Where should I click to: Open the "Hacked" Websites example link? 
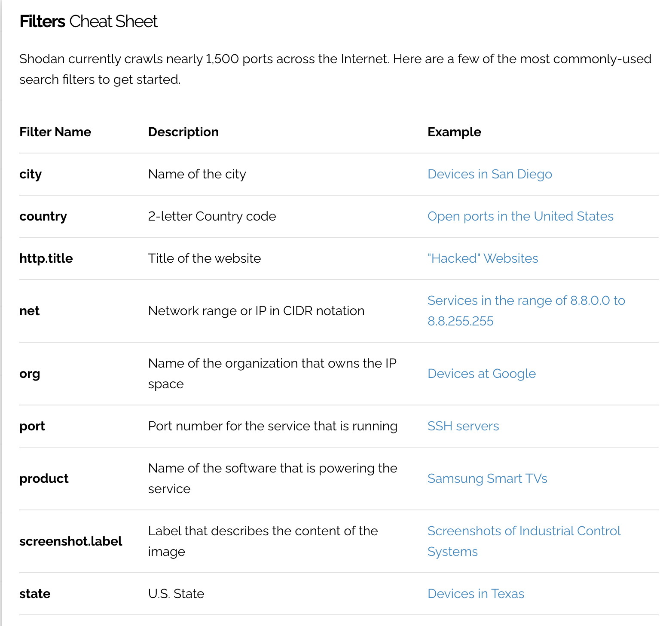tap(483, 258)
